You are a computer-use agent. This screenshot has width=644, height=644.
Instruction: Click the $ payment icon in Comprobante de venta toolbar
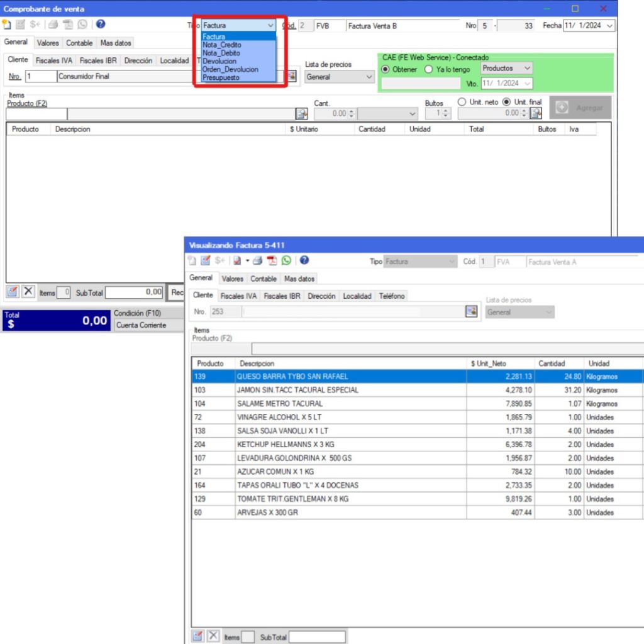[35, 25]
